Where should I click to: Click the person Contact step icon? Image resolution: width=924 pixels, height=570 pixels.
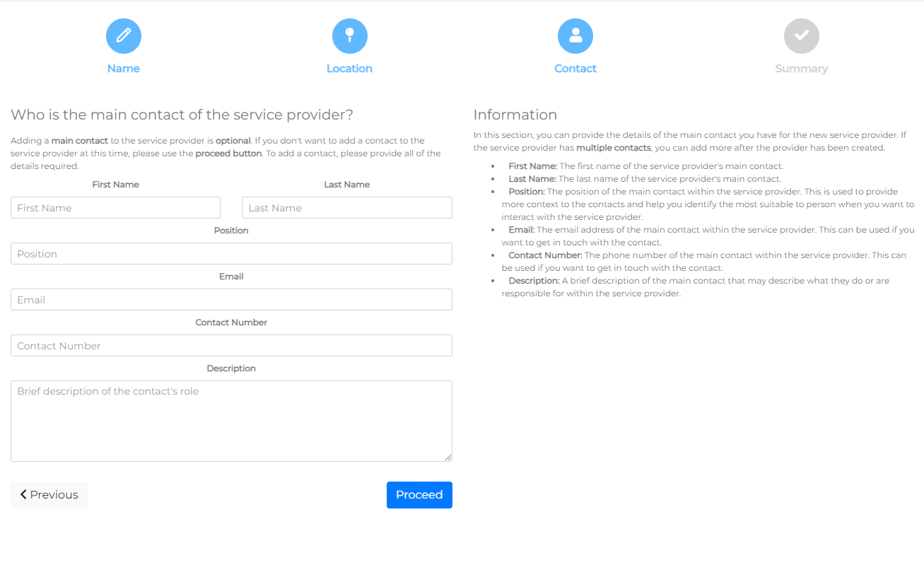pyautogui.click(x=575, y=36)
